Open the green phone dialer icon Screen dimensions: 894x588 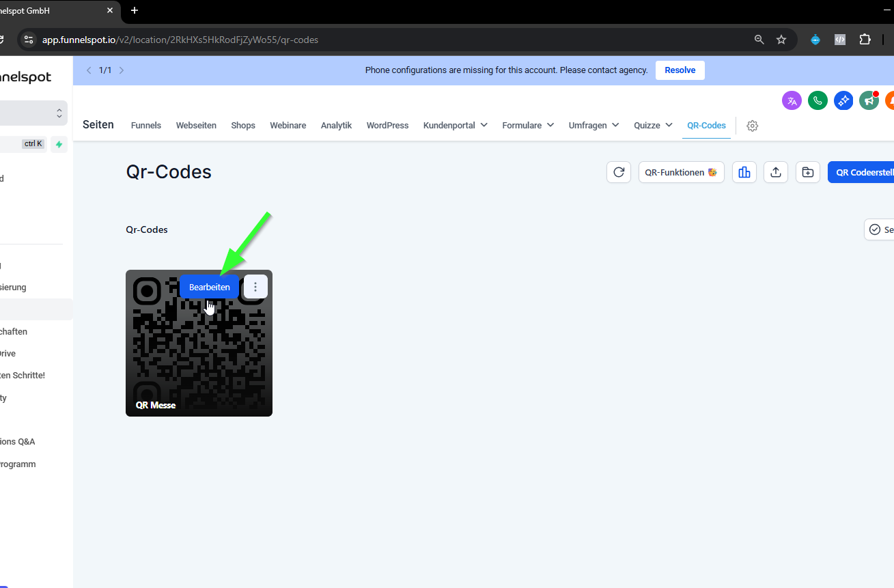click(818, 100)
